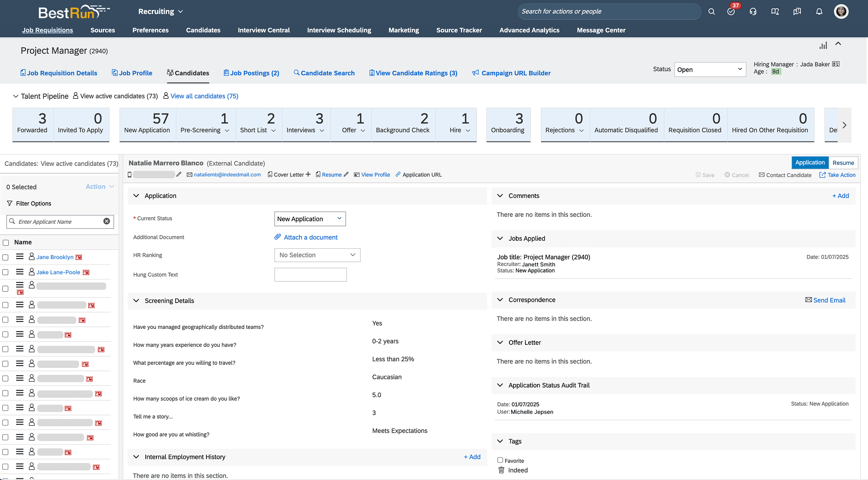The width and height of the screenshot is (868, 480).
Task: Switch to the Job Postings (2) tab
Action: pyautogui.click(x=251, y=73)
